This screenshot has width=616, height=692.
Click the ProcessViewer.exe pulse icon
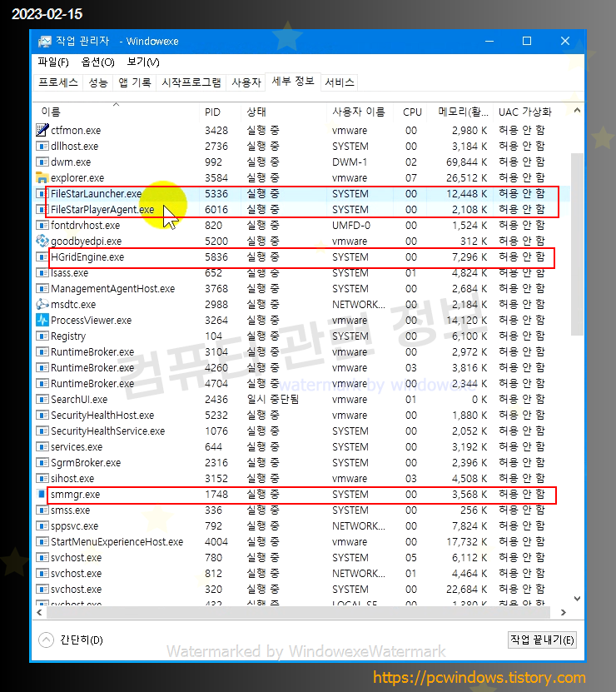[x=42, y=320]
